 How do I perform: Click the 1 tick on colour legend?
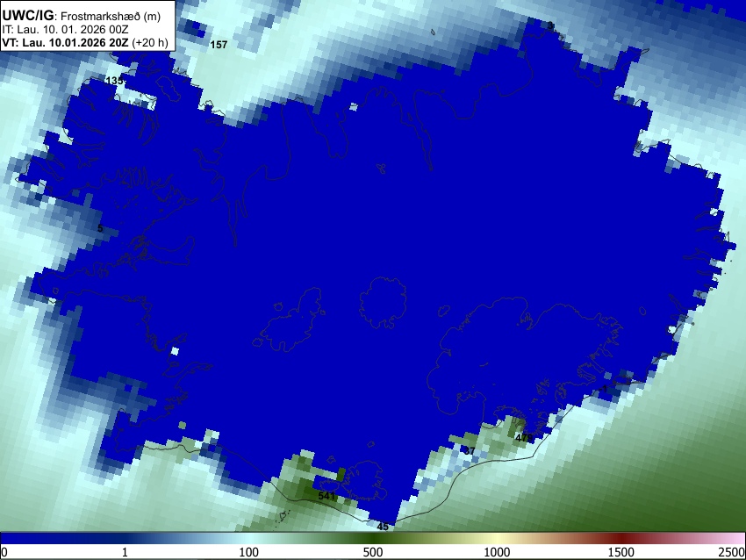pyautogui.click(x=125, y=552)
